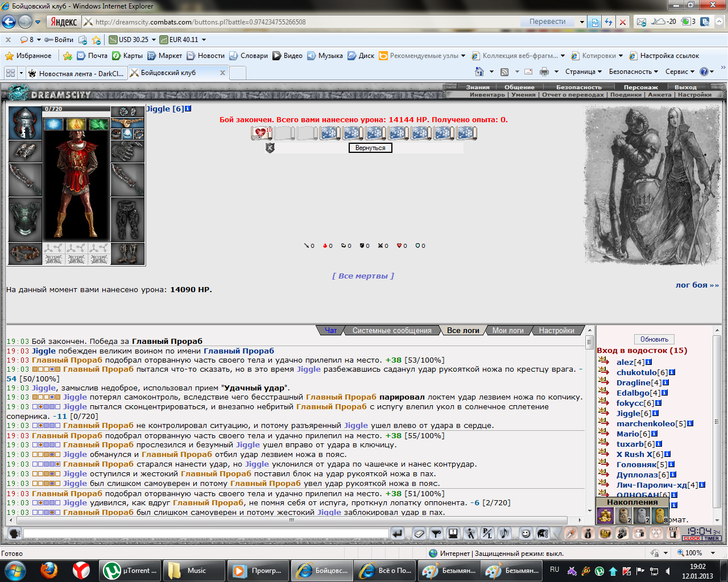Screen dimensions: 728x582
Task: Open the spiked belt equipment slot
Action: [24, 254]
